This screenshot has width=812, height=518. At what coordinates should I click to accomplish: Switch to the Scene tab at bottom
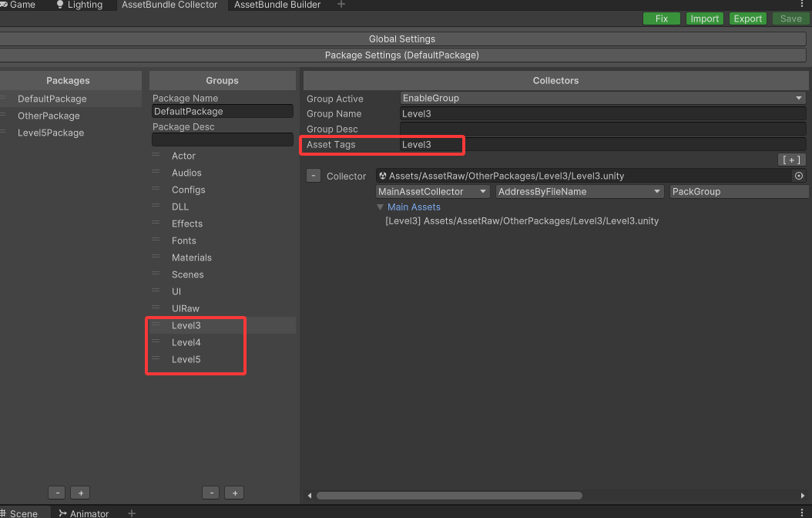[x=19, y=513]
